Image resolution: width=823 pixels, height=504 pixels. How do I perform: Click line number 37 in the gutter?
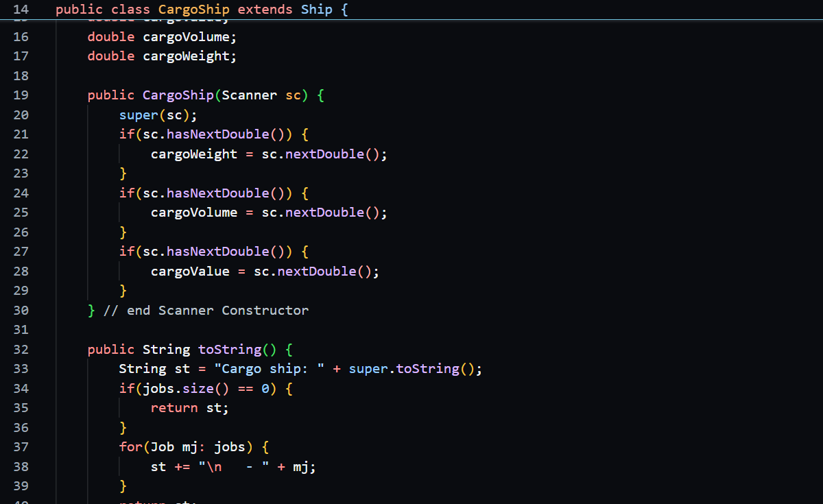pos(21,447)
